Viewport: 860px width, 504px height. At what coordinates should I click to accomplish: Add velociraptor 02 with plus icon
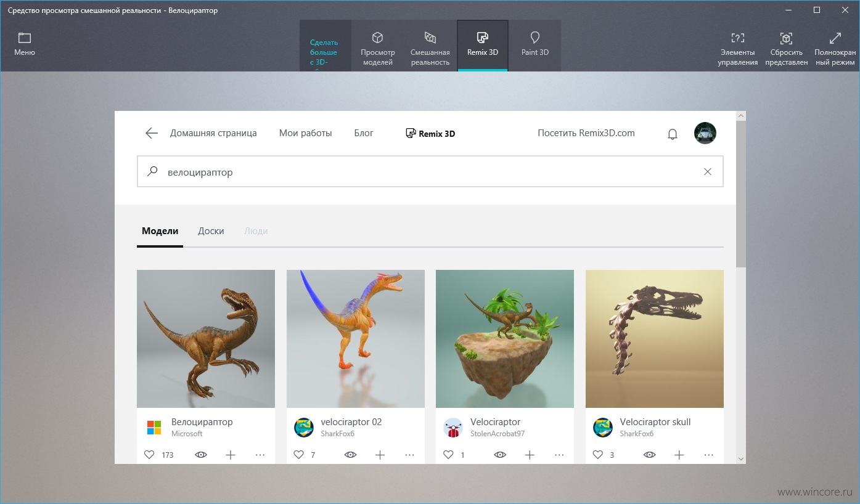[380, 455]
